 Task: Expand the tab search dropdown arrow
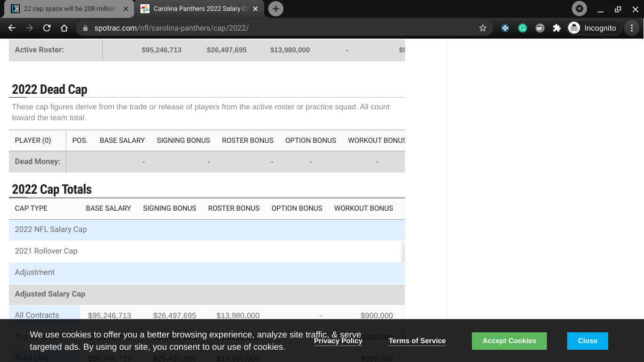[579, 8]
